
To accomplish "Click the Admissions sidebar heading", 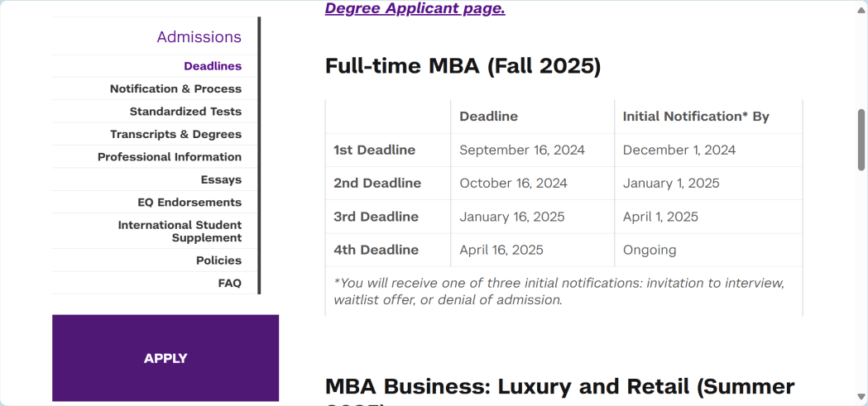I will click(199, 37).
